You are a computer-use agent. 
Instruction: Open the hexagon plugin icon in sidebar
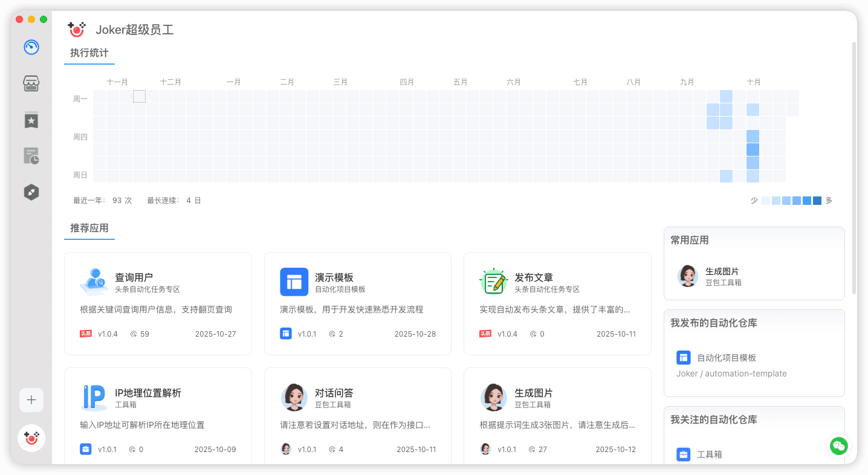(x=31, y=192)
